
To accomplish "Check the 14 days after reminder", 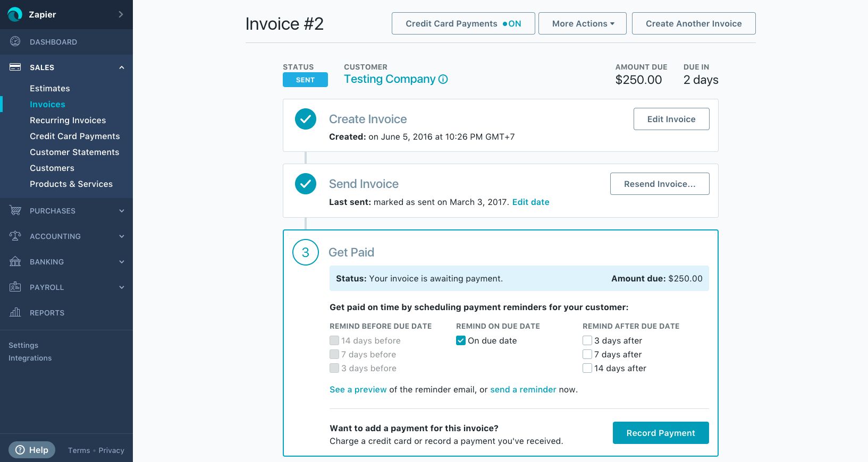I will pyautogui.click(x=587, y=368).
